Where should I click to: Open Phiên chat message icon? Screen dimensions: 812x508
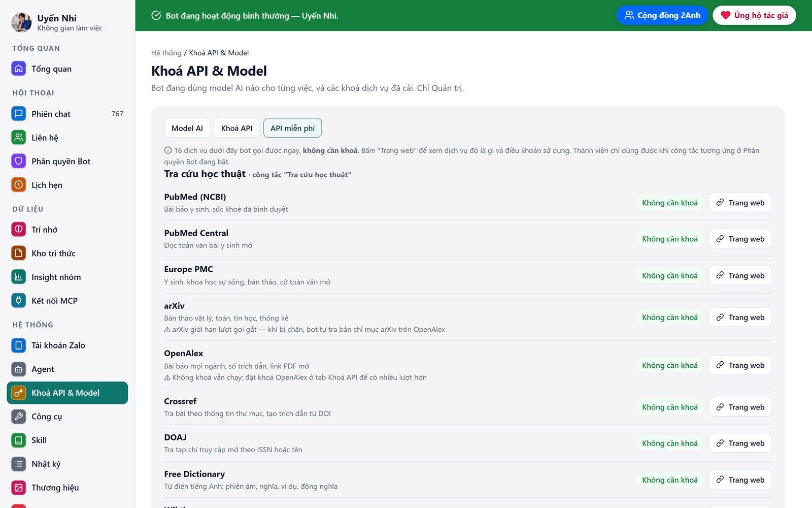(19, 114)
